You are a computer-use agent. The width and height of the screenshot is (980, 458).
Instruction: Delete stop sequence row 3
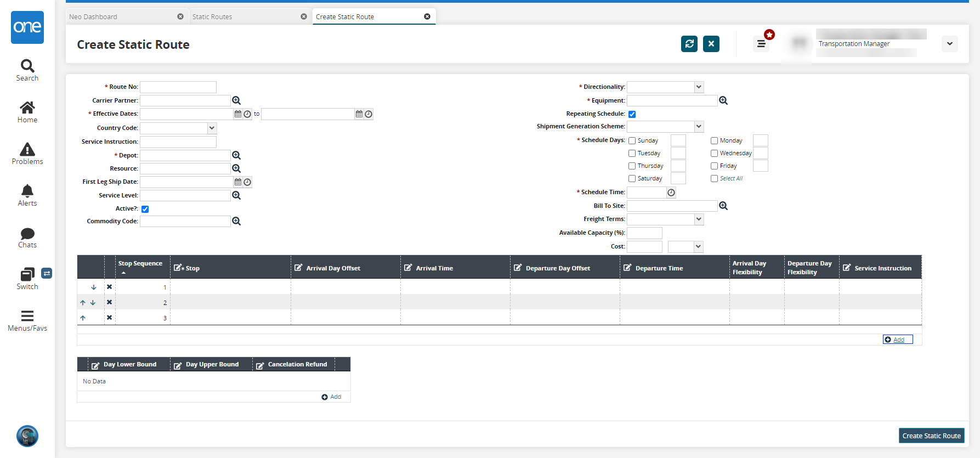click(109, 318)
